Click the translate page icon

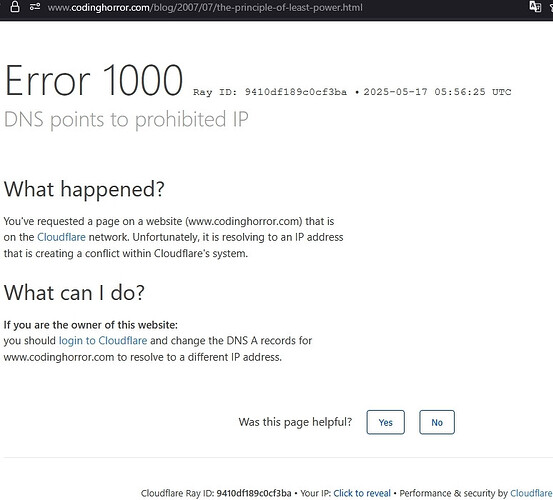pyautogui.click(x=535, y=7)
